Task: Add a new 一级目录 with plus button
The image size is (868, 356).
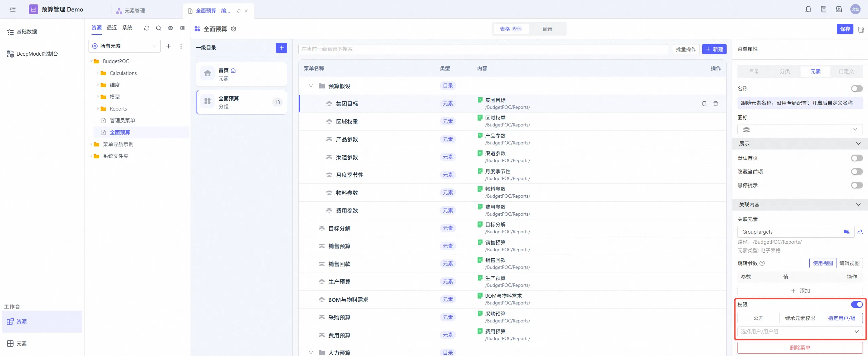Action: (x=281, y=48)
